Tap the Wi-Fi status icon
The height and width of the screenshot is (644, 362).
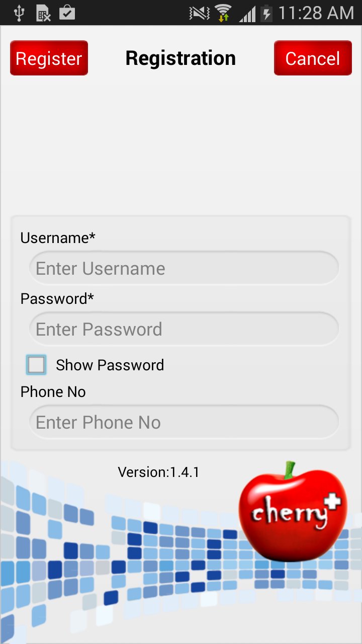point(223,13)
